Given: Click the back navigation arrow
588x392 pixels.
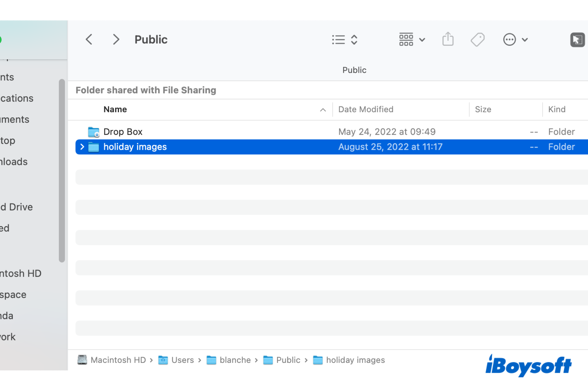Looking at the screenshot, I should (x=89, y=39).
